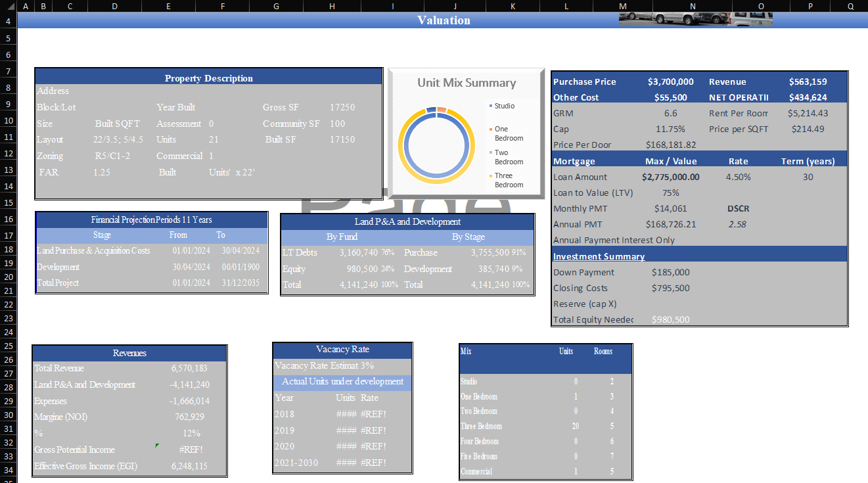Image resolution: width=868 pixels, height=483 pixels.
Task: Select the Price per SQFT value $214.49
Action: pos(808,129)
